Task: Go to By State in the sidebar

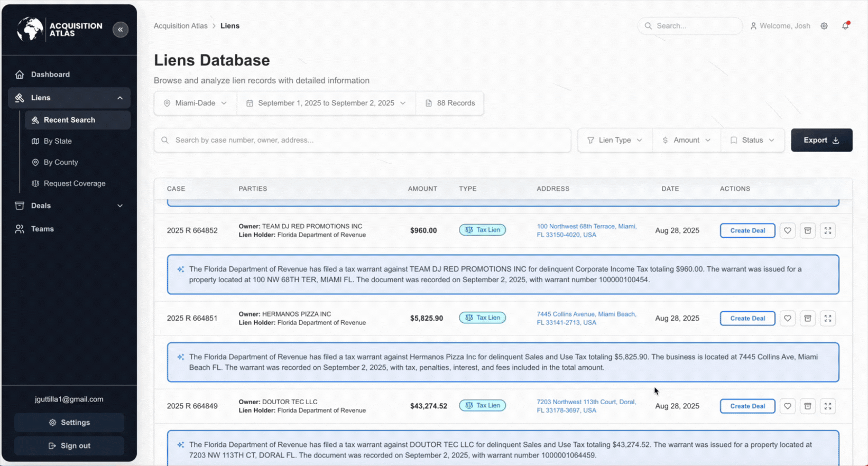Action: point(58,141)
